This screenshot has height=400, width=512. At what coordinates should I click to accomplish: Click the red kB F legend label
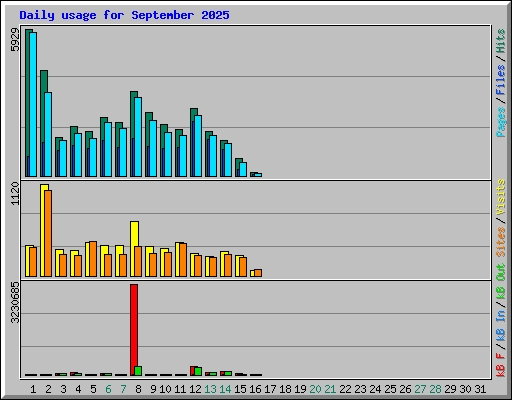501,365
